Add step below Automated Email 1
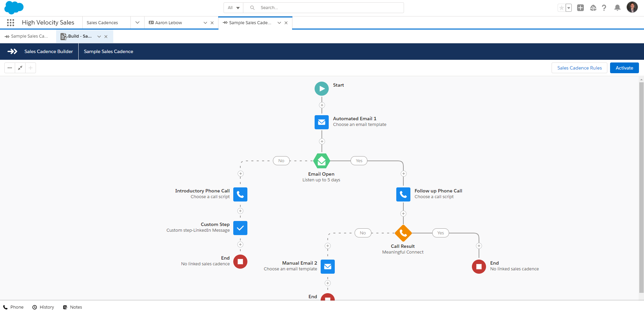 (322, 141)
